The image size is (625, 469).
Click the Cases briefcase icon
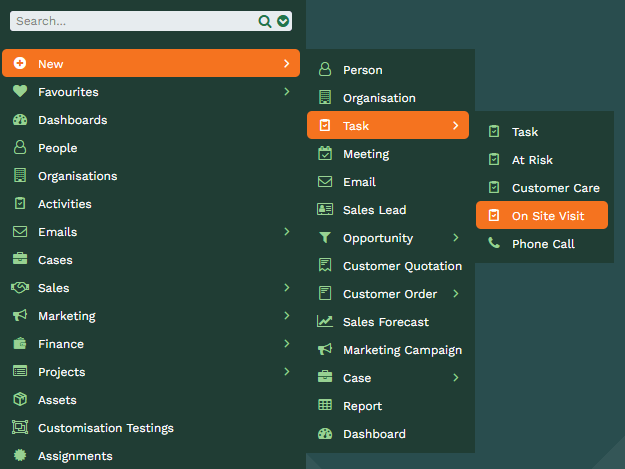[20, 259]
